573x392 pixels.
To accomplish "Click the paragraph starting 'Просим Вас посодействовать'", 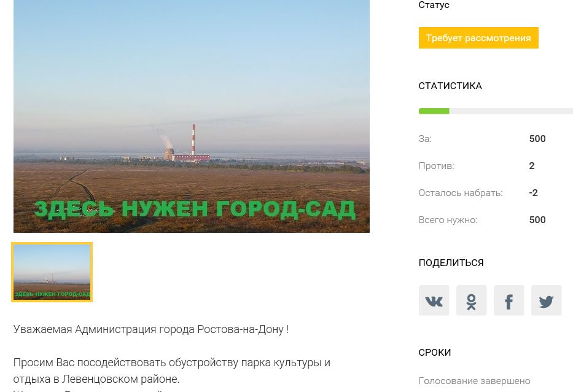I will coord(172,370).
